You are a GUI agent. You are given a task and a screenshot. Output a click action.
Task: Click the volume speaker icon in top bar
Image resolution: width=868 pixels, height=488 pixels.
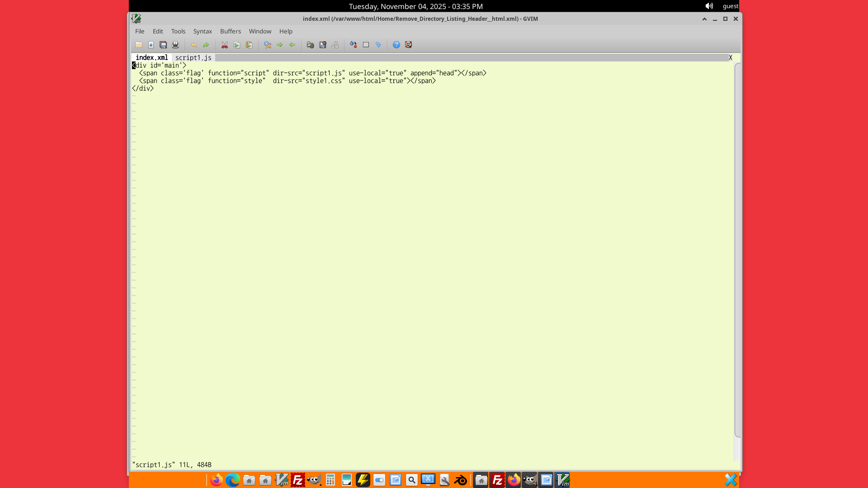(709, 6)
